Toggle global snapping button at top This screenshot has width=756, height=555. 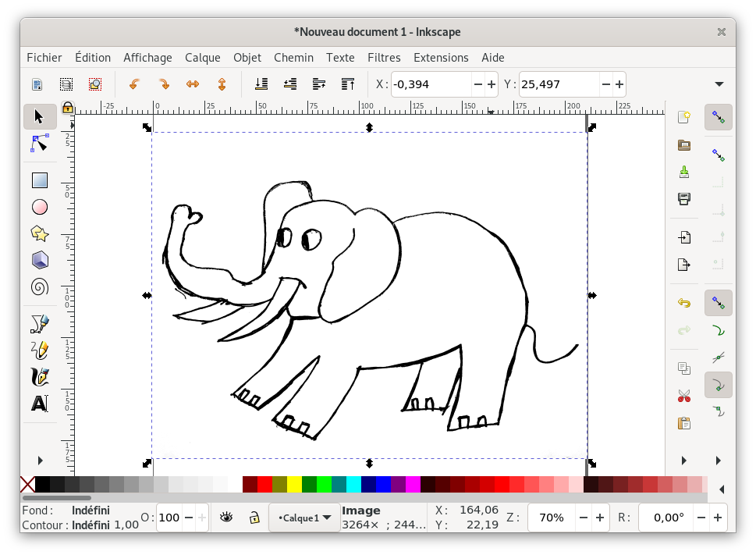[719, 117]
